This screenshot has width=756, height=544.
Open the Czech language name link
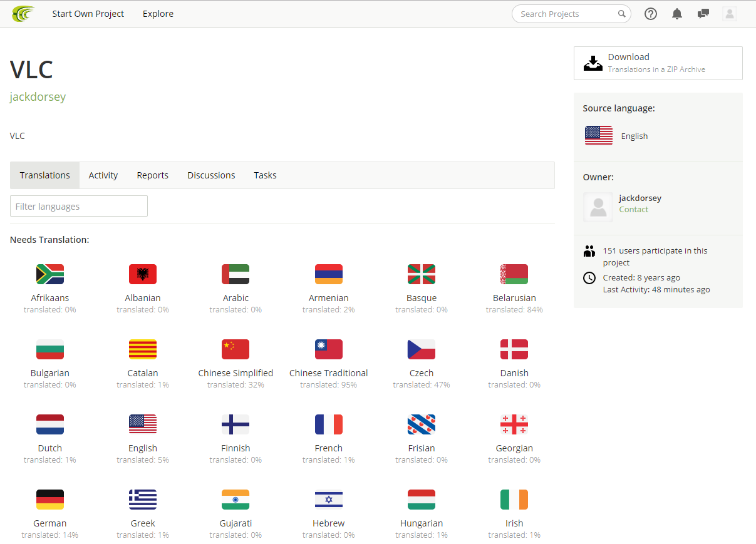click(x=422, y=373)
